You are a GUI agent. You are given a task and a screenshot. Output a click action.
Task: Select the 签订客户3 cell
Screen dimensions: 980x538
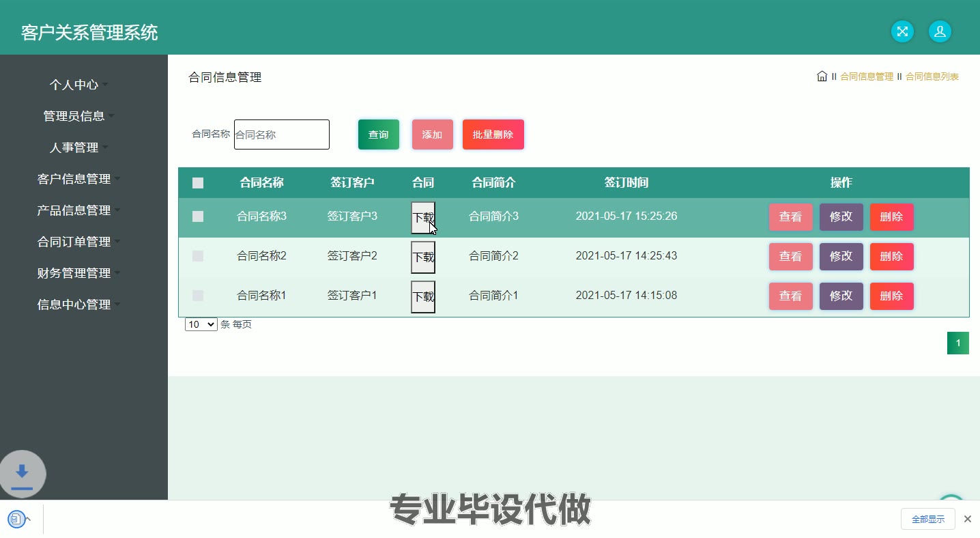click(x=352, y=216)
